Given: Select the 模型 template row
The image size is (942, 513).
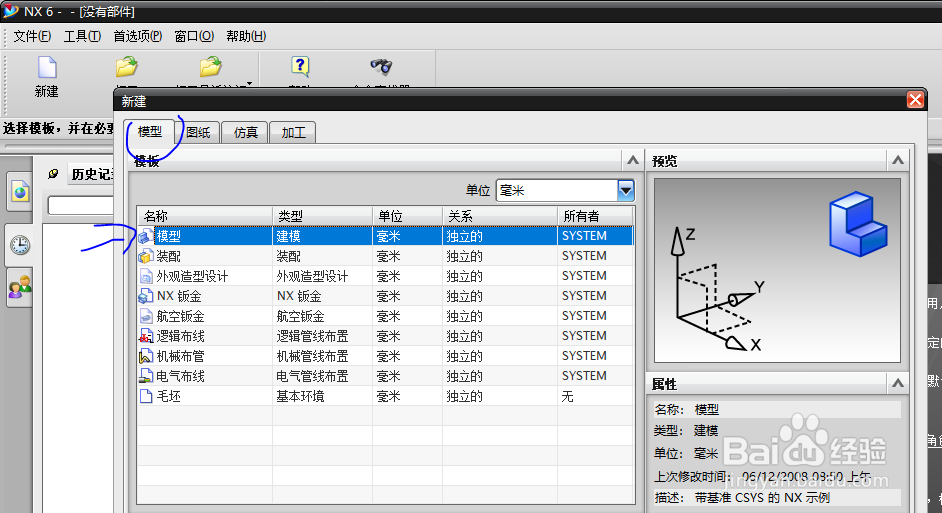Looking at the screenshot, I should coord(386,236).
